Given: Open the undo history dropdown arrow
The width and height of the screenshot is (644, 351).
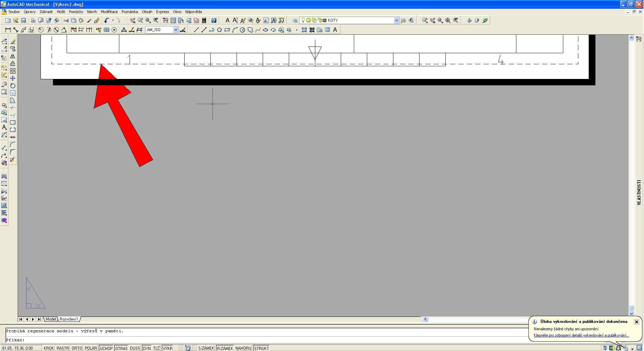Looking at the screenshot, I should click(x=113, y=20).
